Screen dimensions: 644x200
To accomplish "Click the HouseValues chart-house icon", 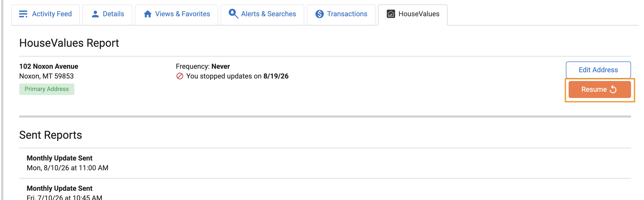I will click(391, 14).
